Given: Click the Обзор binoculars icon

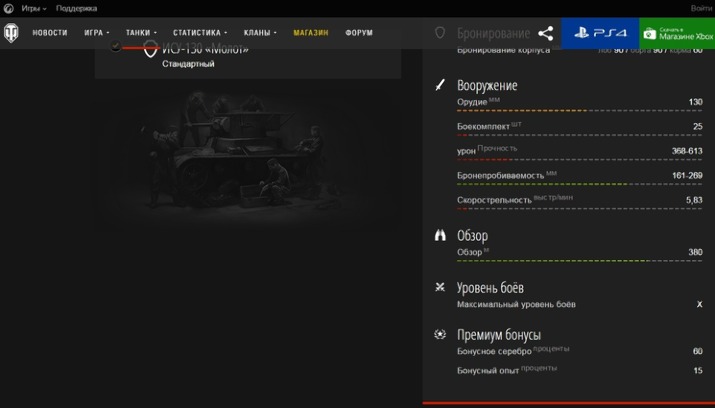Looking at the screenshot, I should coord(440,235).
